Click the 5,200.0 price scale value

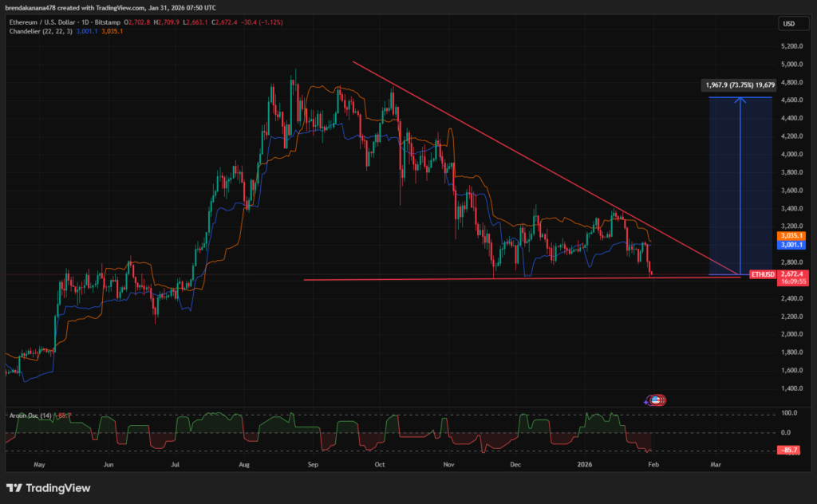[x=792, y=46]
